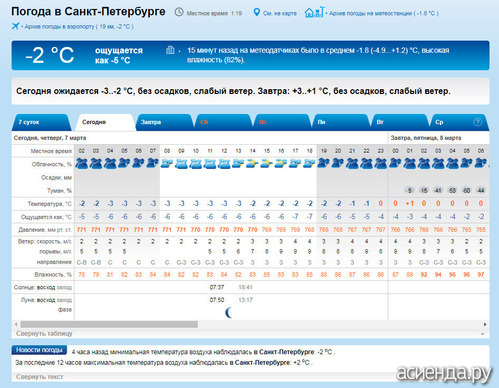Screen dimensions: 499x388
Task: Click the cloud icon for hour 23 today
Action: click(x=381, y=163)
